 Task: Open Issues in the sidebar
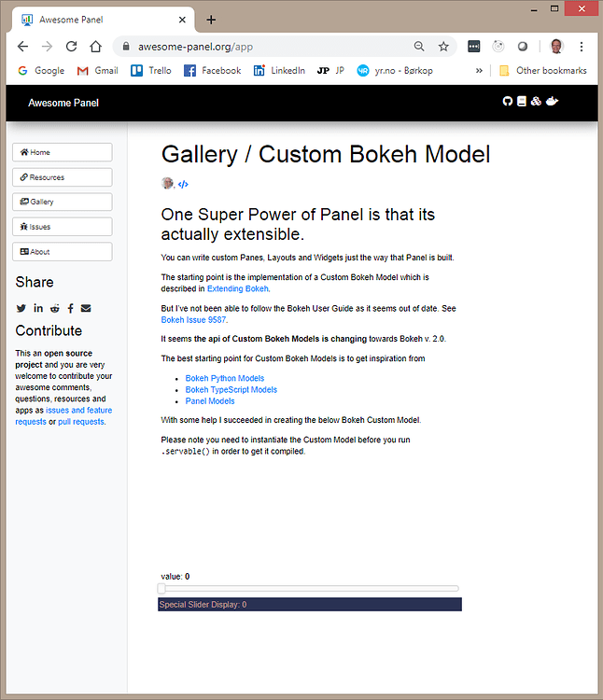click(63, 227)
